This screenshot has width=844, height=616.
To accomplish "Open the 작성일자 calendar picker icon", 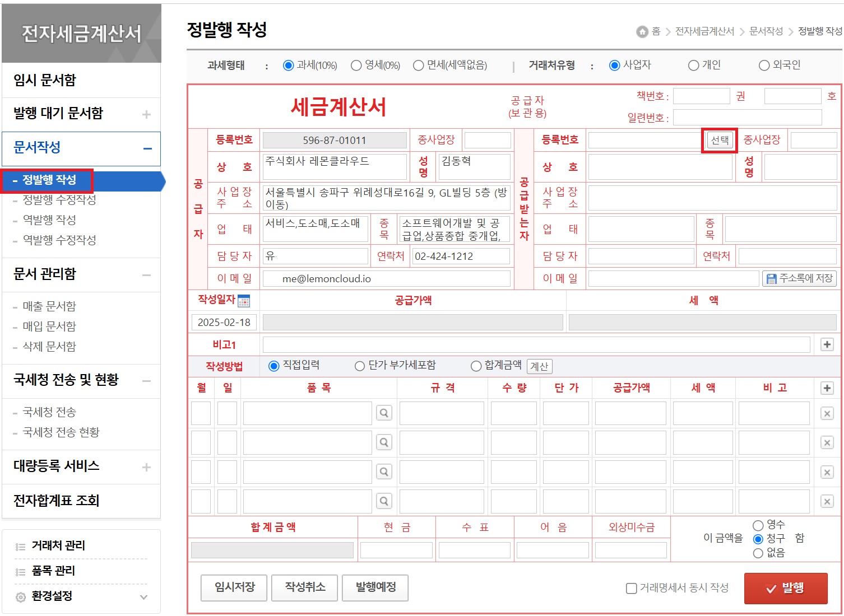I will click(x=244, y=301).
